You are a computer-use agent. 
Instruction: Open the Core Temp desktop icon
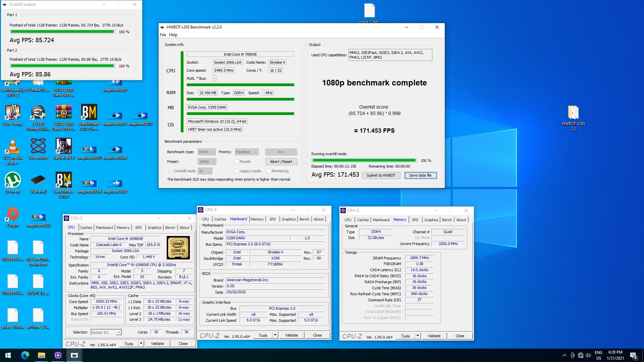tap(13, 115)
